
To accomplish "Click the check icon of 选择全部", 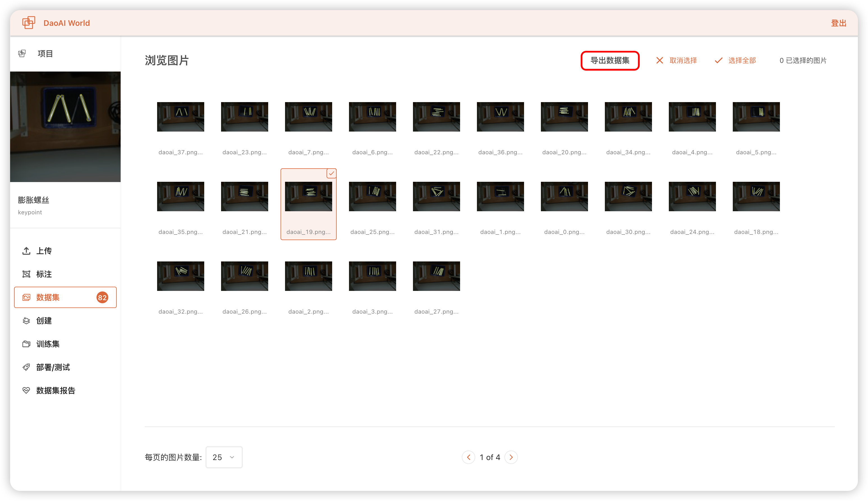I will click(718, 60).
